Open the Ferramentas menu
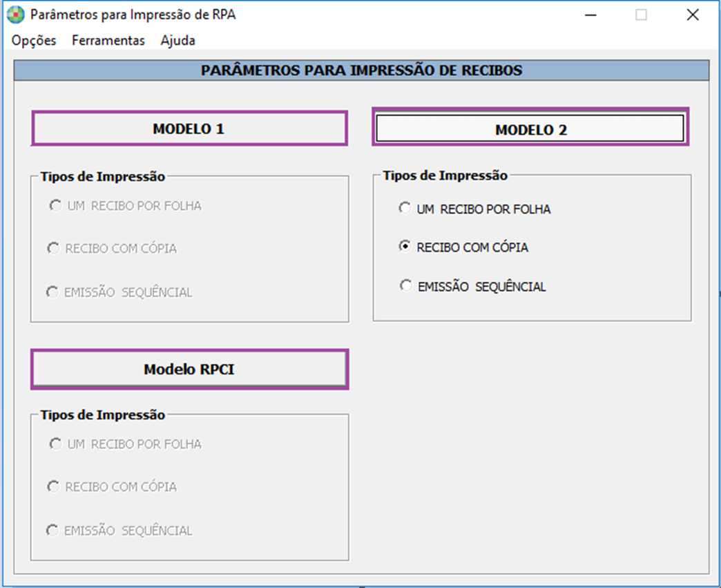Screen dimensions: 721x588 [x=108, y=41]
